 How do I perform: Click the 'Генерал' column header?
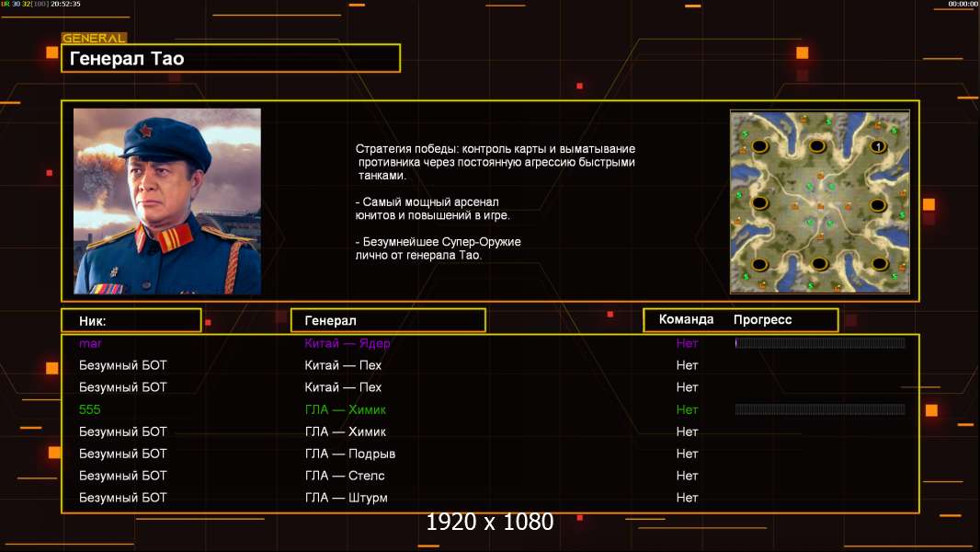(x=388, y=320)
